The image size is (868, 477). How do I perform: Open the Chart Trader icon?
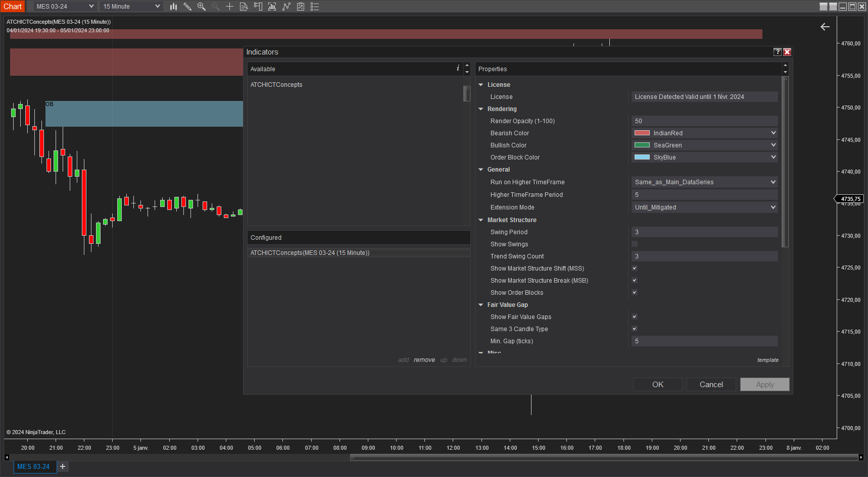258,7
